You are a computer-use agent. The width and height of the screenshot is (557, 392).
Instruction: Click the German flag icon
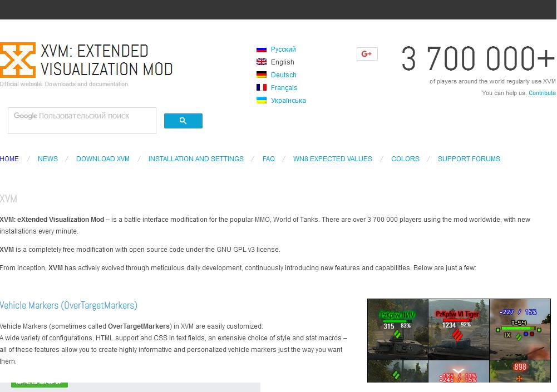point(262,75)
